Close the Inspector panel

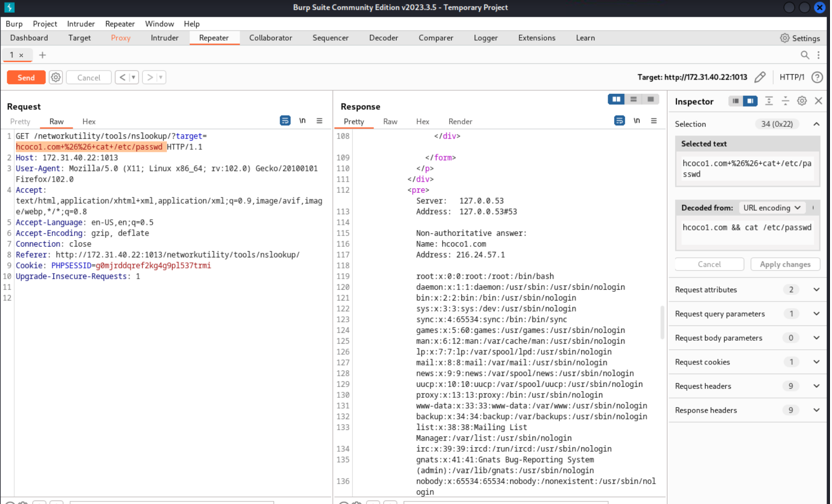click(x=818, y=101)
